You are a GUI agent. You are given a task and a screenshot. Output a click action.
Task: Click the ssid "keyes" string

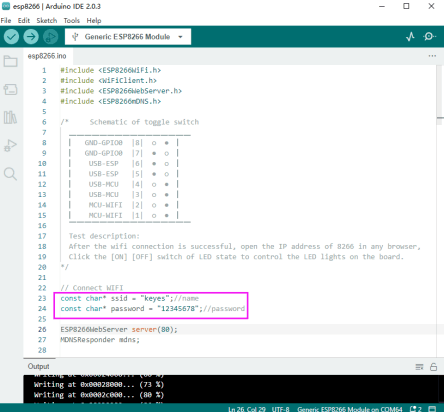(x=155, y=298)
